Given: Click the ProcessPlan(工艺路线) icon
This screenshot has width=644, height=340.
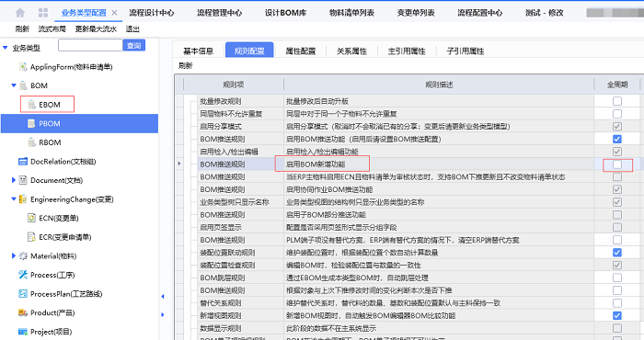Looking at the screenshot, I should 23,294.
